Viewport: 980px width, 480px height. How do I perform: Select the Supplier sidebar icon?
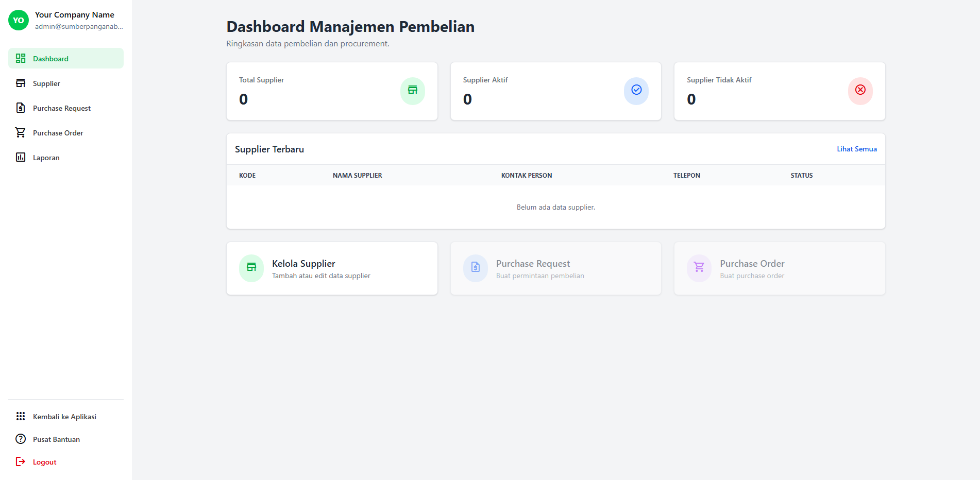tap(21, 83)
